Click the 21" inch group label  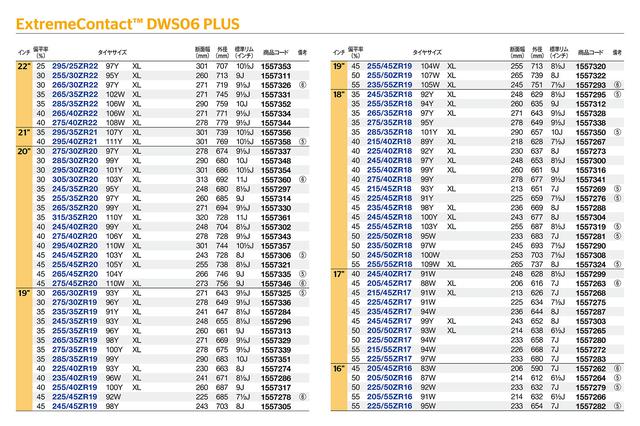(x=24, y=132)
